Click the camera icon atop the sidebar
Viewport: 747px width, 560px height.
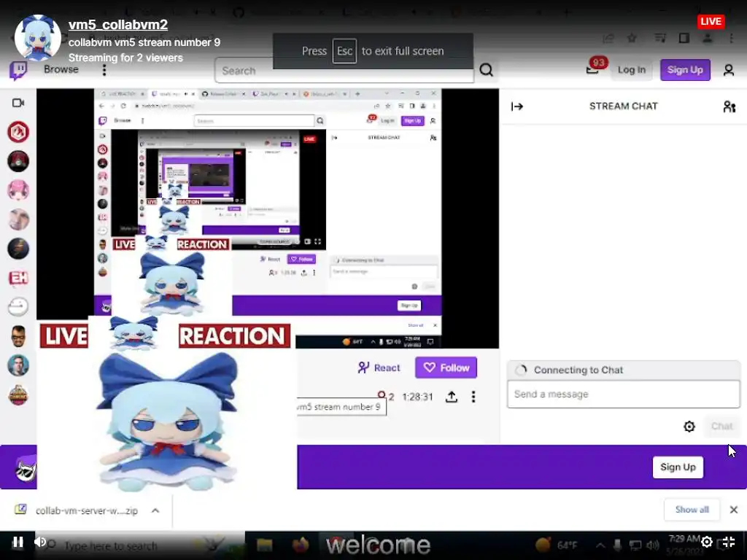18,103
